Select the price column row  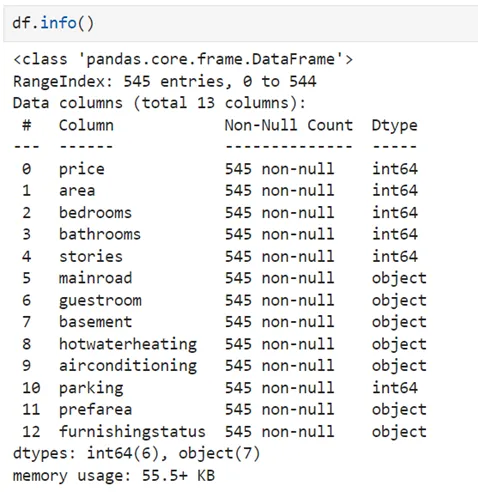(220, 169)
